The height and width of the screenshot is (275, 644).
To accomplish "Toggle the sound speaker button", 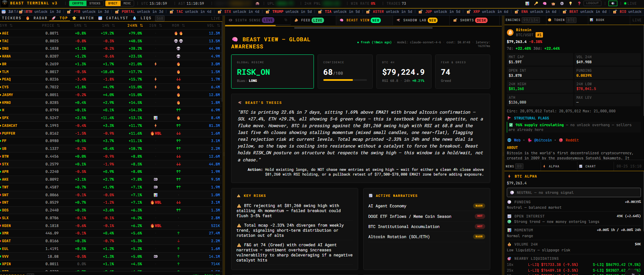I will (613, 3).
